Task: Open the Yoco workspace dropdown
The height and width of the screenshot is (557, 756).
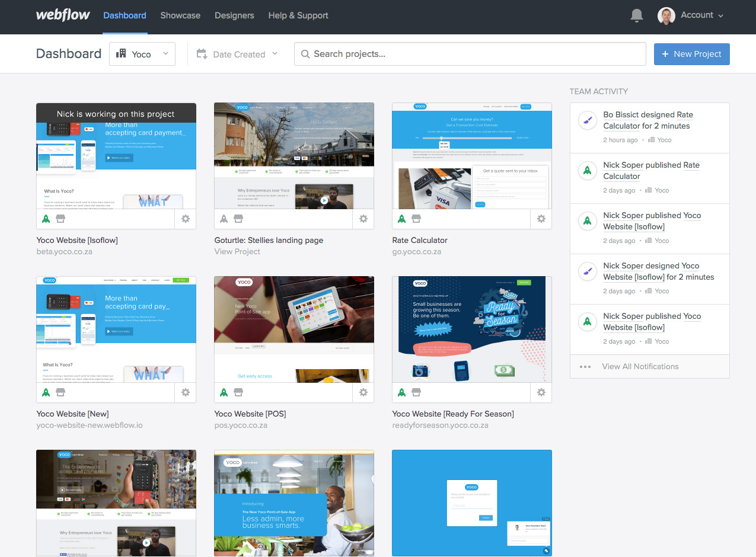Action: click(x=142, y=54)
